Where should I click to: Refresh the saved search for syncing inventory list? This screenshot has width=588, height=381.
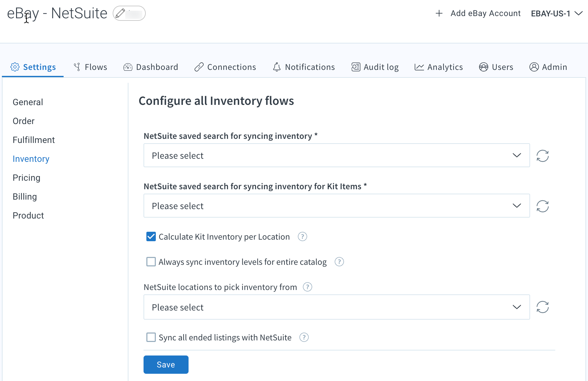[x=543, y=156]
